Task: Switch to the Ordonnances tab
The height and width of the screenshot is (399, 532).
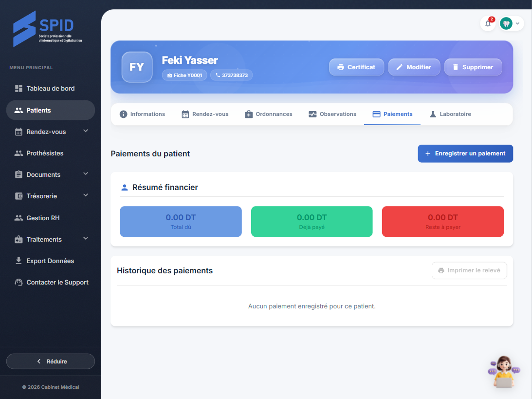Action: coord(268,114)
